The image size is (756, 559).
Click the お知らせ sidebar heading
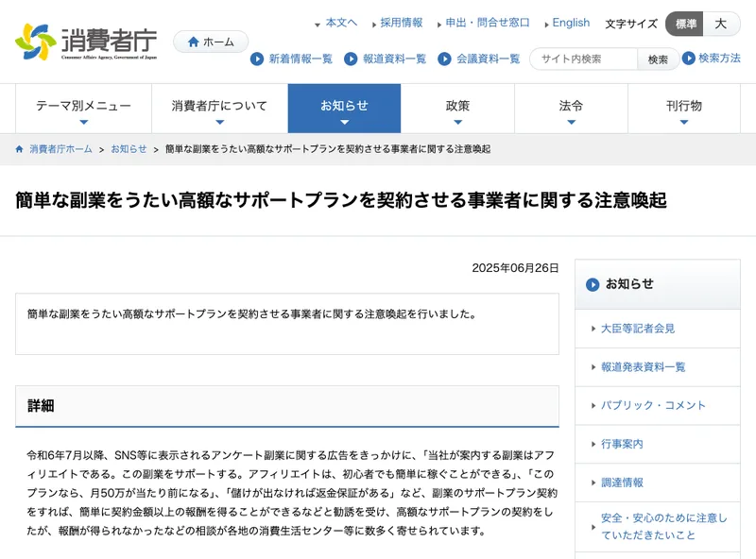click(x=629, y=284)
